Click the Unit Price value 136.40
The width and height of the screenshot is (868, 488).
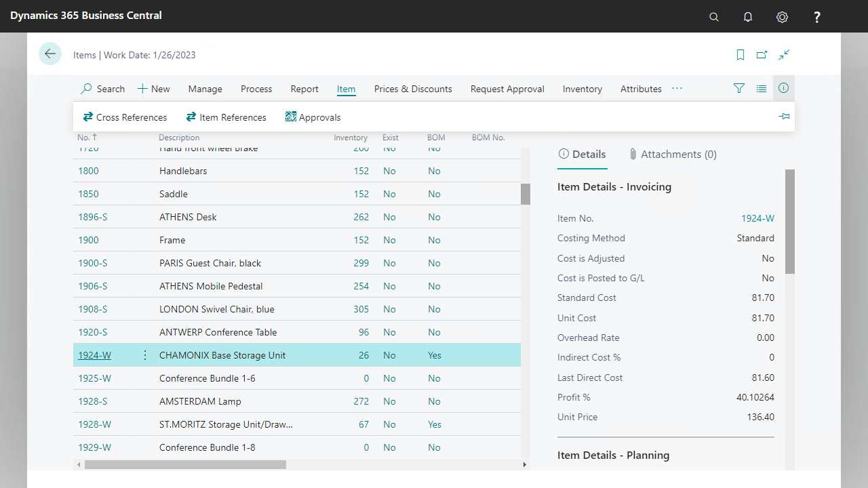760,417
